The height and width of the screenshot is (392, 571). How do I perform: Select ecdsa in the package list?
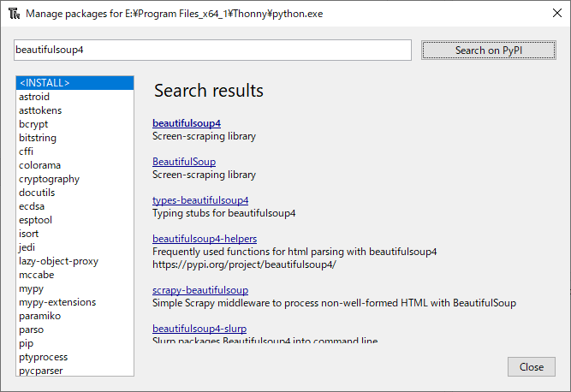pyautogui.click(x=75, y=206)
